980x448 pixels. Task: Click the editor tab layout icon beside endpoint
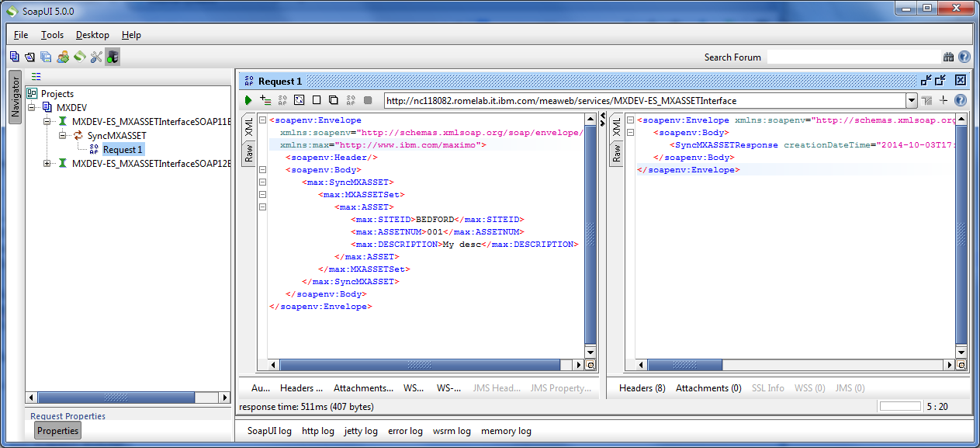[x=927, y=100]
